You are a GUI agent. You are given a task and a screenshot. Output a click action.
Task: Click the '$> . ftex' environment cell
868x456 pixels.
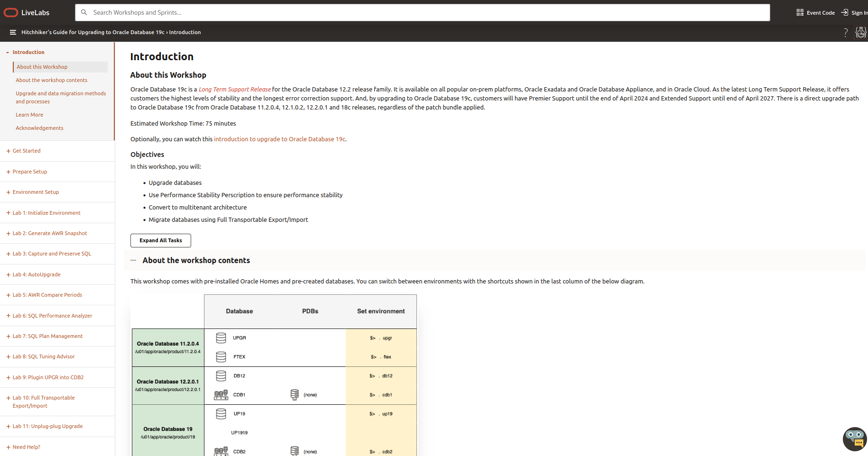tap(381, 357)
